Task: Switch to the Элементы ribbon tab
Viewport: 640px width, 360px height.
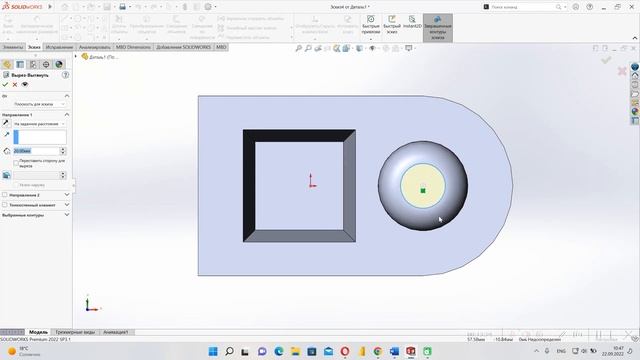Action: coord(13,47)
